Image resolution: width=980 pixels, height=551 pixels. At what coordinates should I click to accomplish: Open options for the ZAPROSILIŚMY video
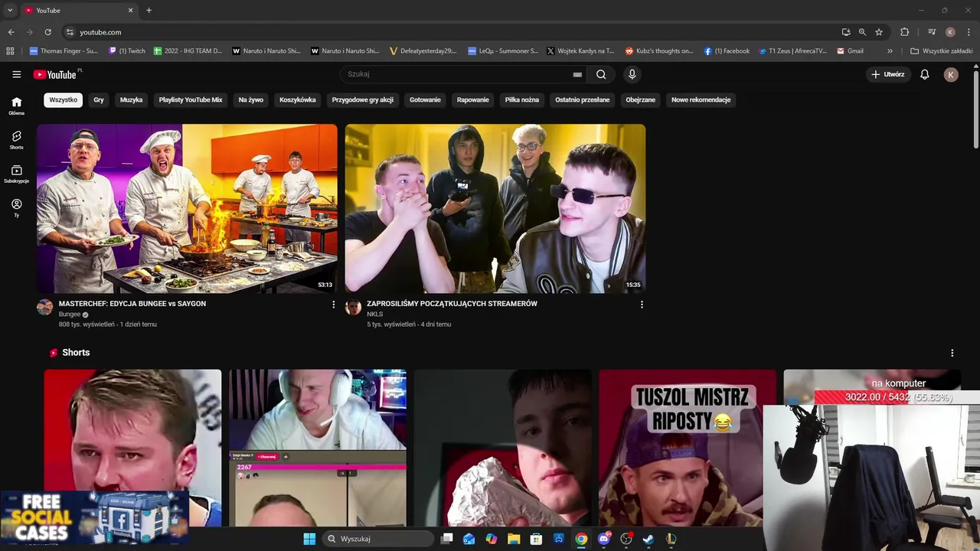coord(642,305)
